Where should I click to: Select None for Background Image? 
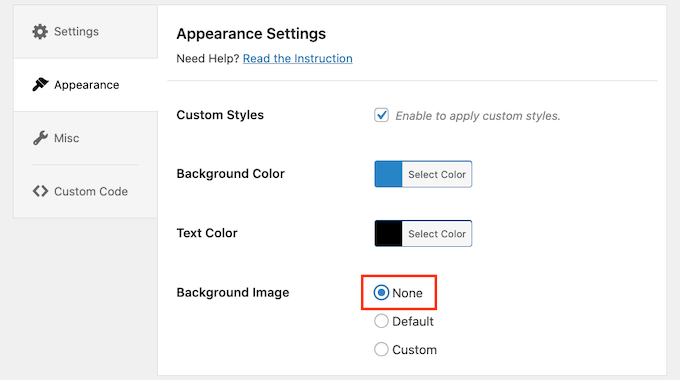pos(381,293)
